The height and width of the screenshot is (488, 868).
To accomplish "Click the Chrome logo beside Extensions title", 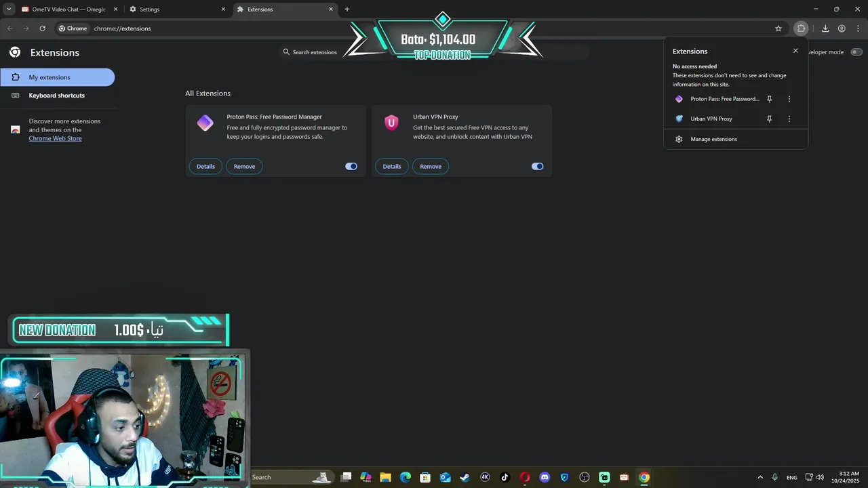I will tap(15, 52).
